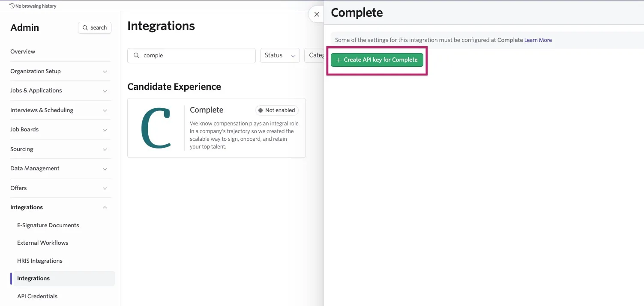
Task: Collapse the Integrations sidebar section
Action: (x=60, y=207)
